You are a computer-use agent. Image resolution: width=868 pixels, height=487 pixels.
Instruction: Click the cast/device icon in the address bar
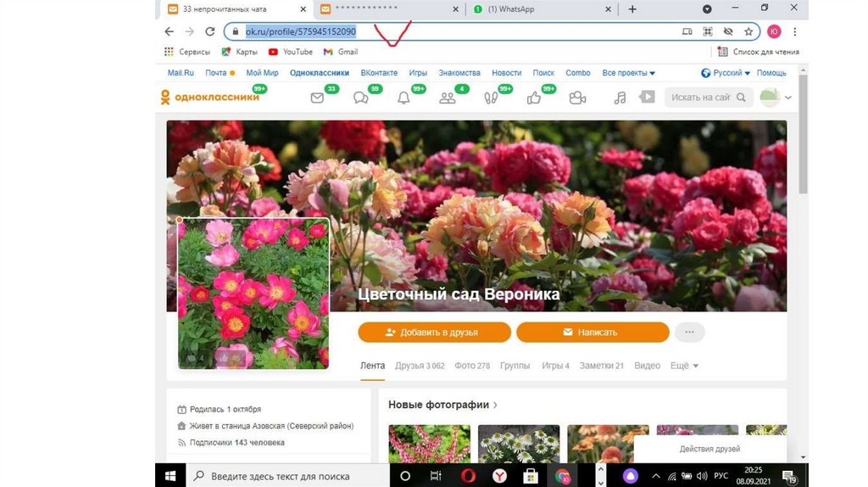pyautogui.click(x=687, y=31)
